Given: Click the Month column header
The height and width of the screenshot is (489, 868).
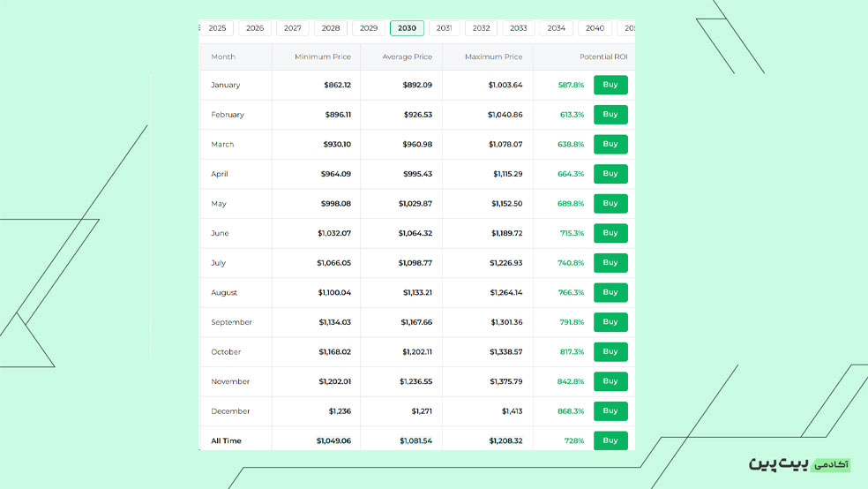Looking at the screenshot, I should coord(223,56).
